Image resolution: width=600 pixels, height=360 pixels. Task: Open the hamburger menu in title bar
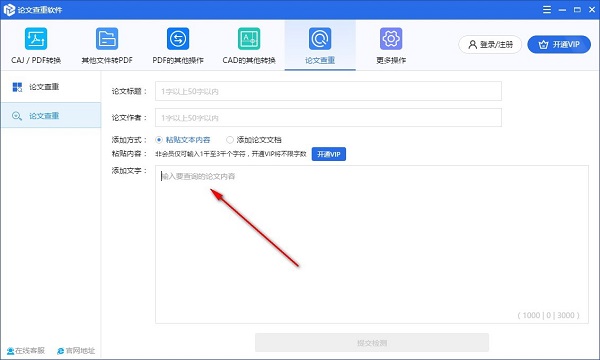547,10
